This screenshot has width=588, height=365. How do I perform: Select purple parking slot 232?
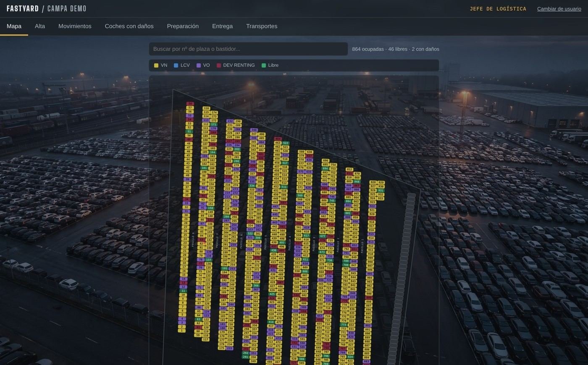pyautogui.click(x=230, y=121)
